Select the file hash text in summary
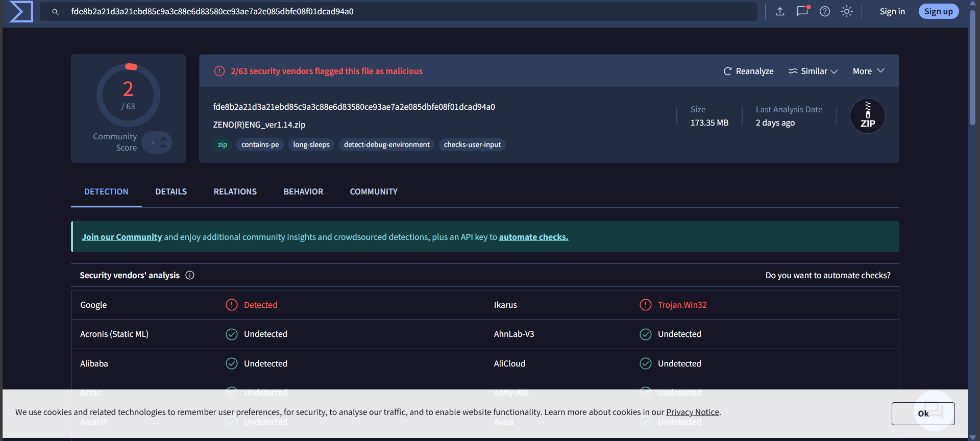 coord(354,107)
